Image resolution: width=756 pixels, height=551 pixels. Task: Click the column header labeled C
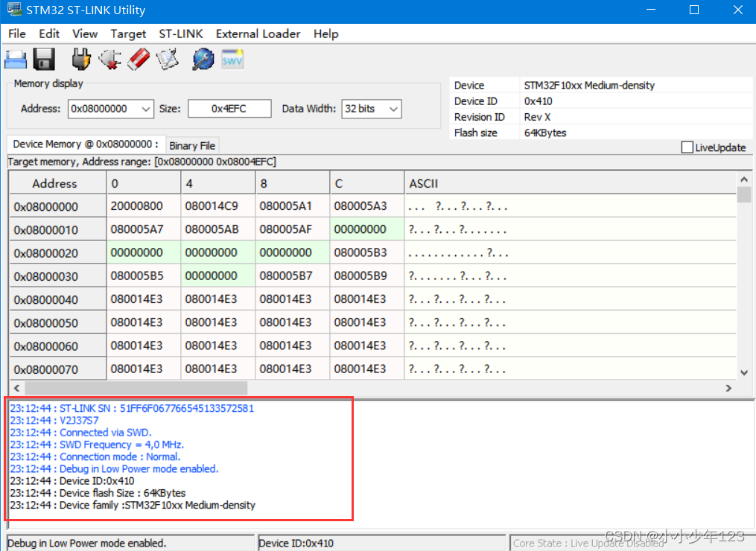click(x=367, y=183)
